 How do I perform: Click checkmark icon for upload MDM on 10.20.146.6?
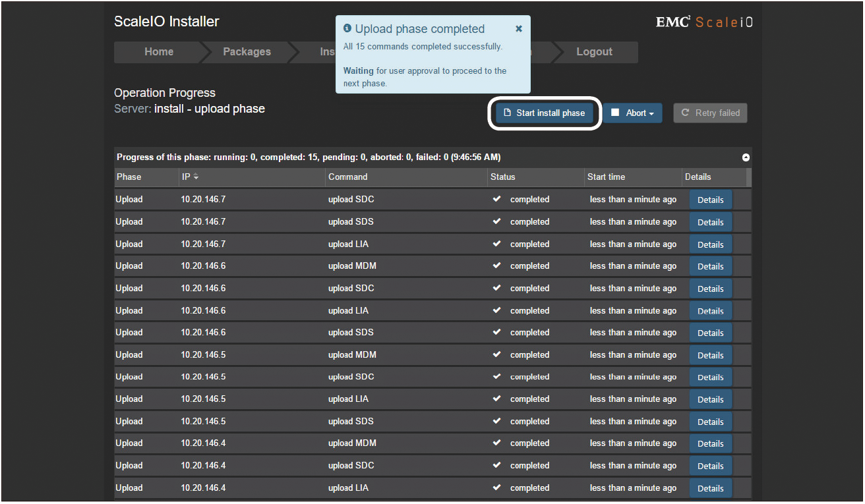pos(497,266)
